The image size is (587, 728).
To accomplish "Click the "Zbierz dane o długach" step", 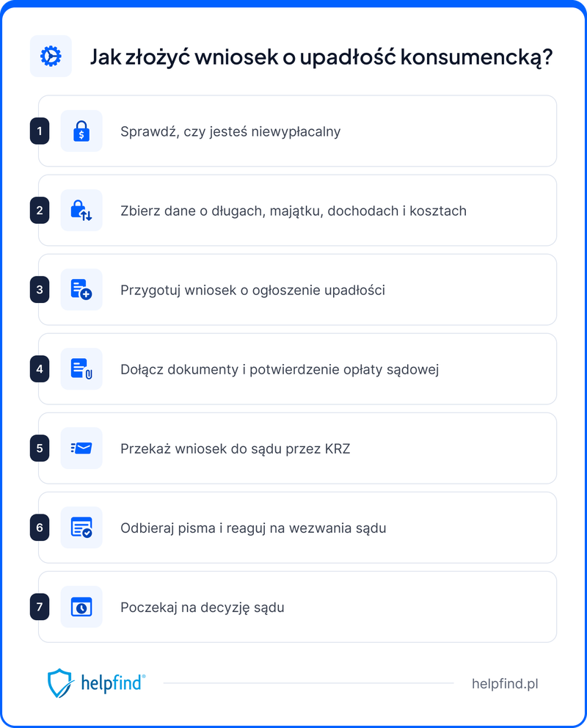I will tap(293, 211).
